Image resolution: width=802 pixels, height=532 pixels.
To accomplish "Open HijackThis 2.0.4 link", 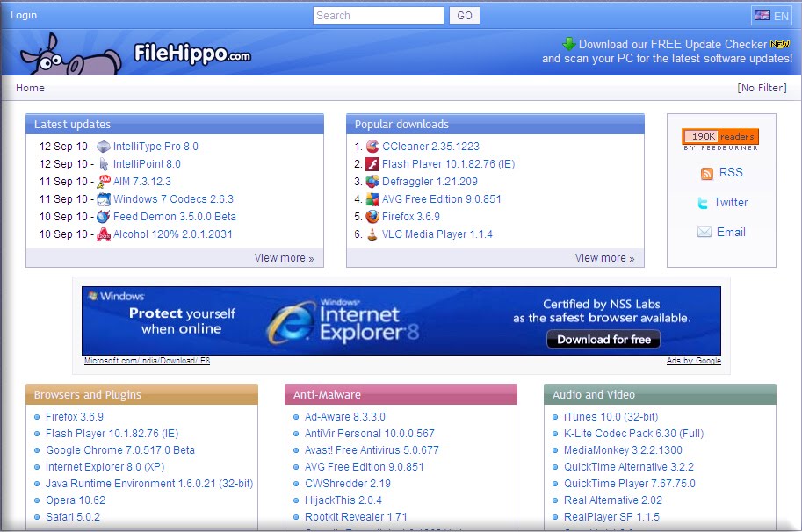I will click(343, 500).
